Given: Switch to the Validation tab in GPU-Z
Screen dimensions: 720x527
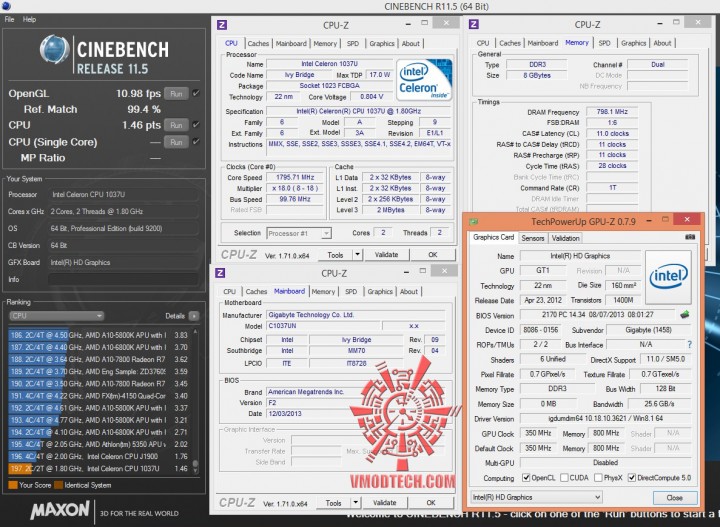Looking at the screenshot, I should [565, 238].
